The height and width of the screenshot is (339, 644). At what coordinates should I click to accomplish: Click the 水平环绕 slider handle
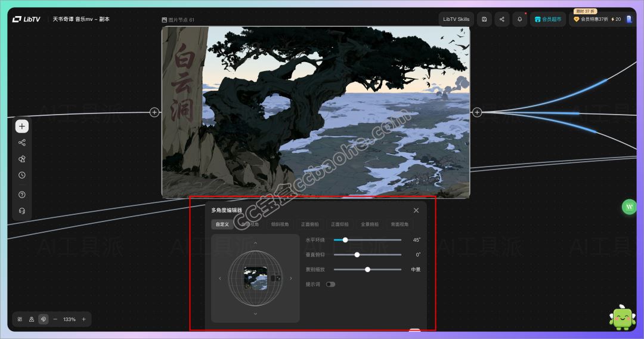pyautogui.click(x=345, y=240)
